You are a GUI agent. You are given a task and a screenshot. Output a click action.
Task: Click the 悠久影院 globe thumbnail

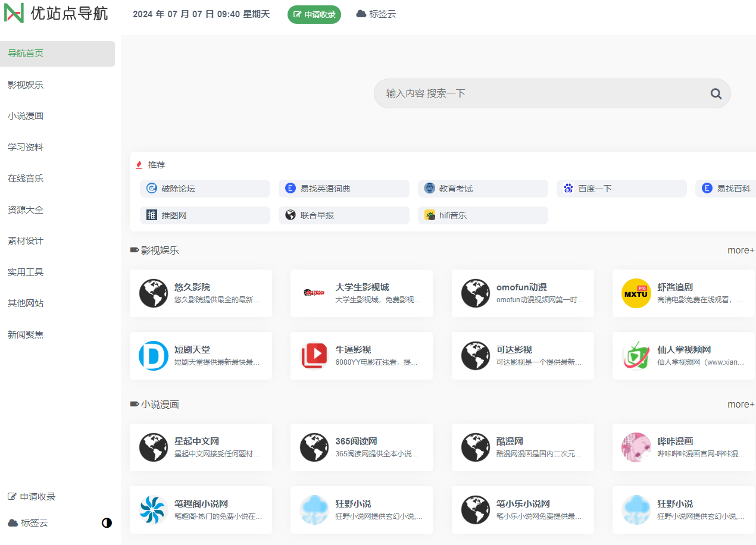click(x=154, y=293)
